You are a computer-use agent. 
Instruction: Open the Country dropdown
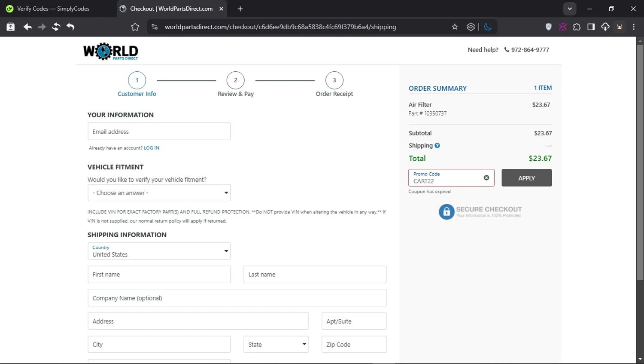[x=159, y=251]
